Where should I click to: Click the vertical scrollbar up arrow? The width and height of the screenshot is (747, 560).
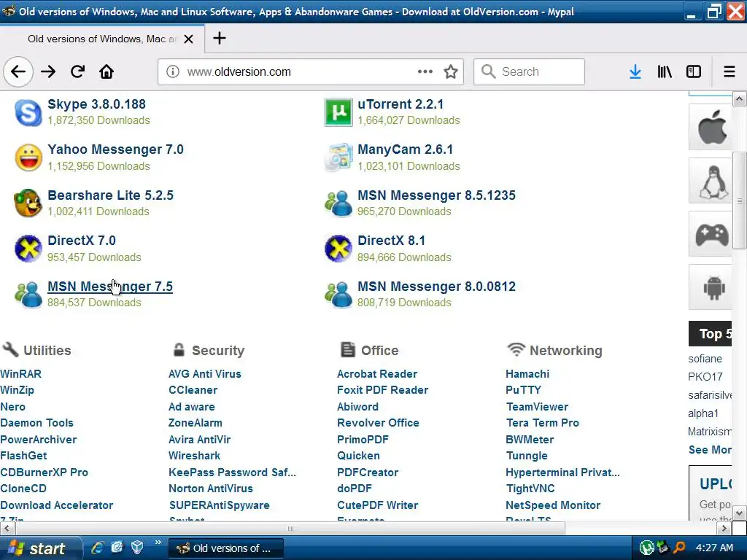740,99
